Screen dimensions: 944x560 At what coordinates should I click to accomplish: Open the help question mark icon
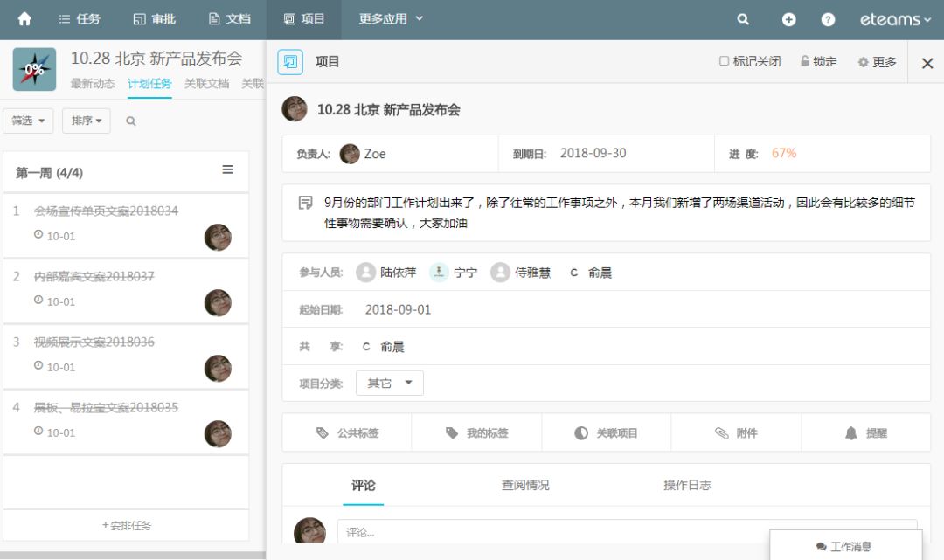[828, 20]
